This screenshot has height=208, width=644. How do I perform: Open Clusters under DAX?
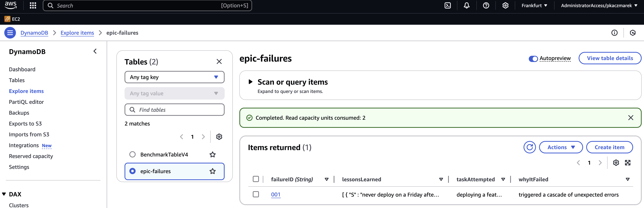point(19,205)
